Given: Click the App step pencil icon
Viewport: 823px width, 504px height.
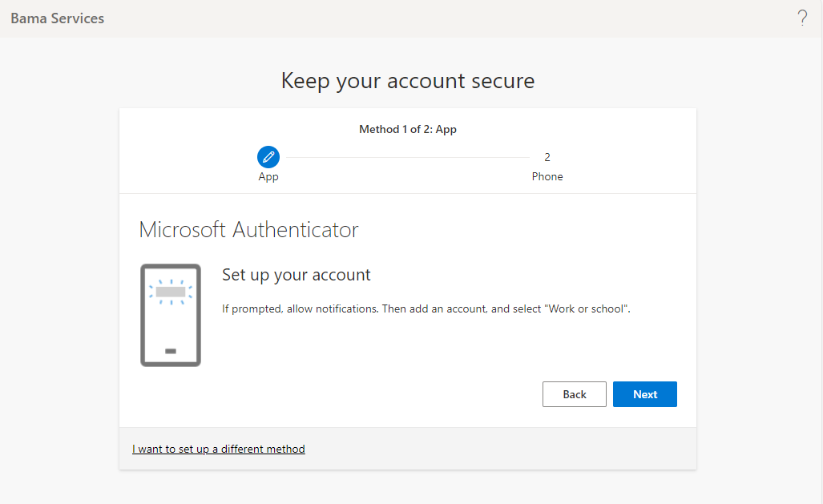Looking at the screenshot, I should coord(268,157).
